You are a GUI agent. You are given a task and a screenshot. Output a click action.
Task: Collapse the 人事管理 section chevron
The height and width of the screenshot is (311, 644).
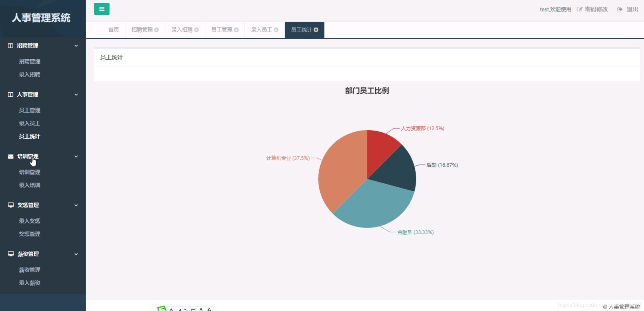[x=76, y=95]
